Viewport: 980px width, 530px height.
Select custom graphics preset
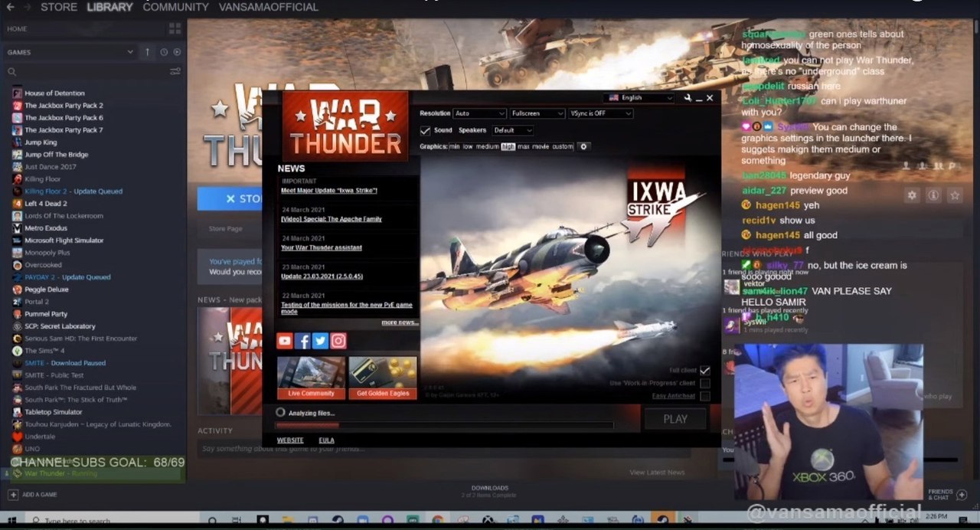[x=563, y=146]
